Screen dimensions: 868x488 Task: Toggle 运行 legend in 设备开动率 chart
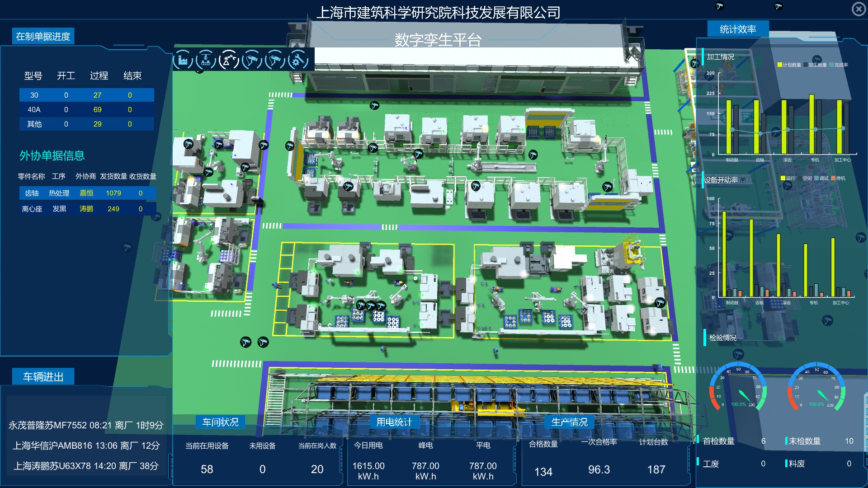click(x=788, y=178)
